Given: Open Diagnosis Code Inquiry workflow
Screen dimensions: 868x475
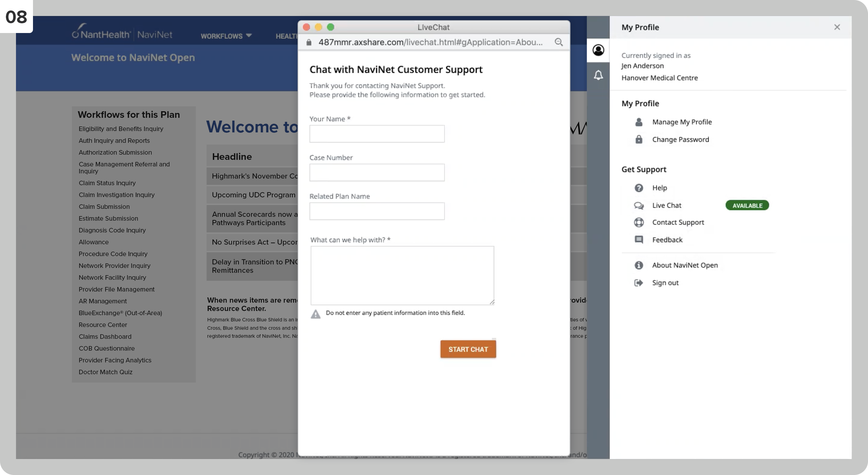Looking at the screenshot, I should pyautogui.click(x=112, y=230).
